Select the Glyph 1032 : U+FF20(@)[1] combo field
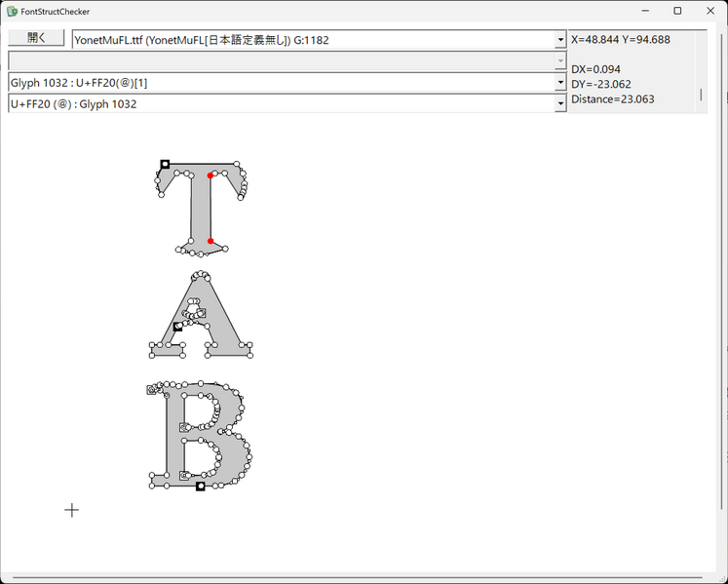Screen dimensions: 728x584 coord(287,83)
